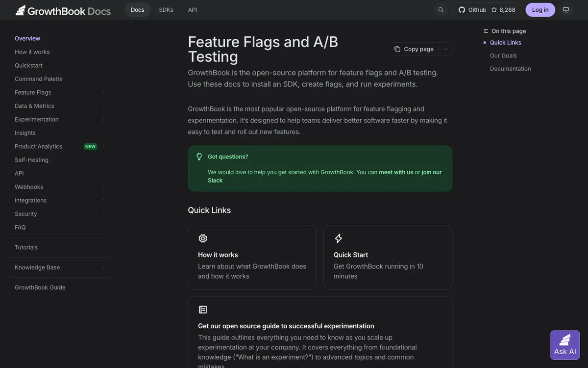Expand the Experimentation section chevron
Image resolution: width=588 pixels, height=368 pixels.
(x=104, y=119)
